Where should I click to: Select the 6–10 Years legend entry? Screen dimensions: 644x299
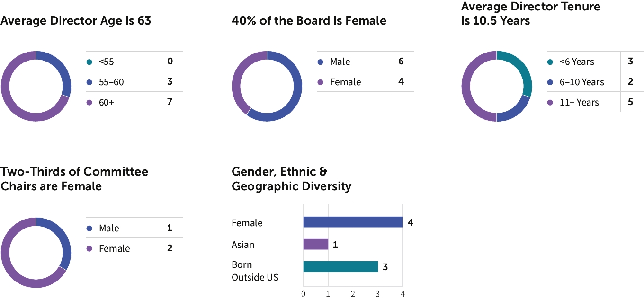click(581, 82)
